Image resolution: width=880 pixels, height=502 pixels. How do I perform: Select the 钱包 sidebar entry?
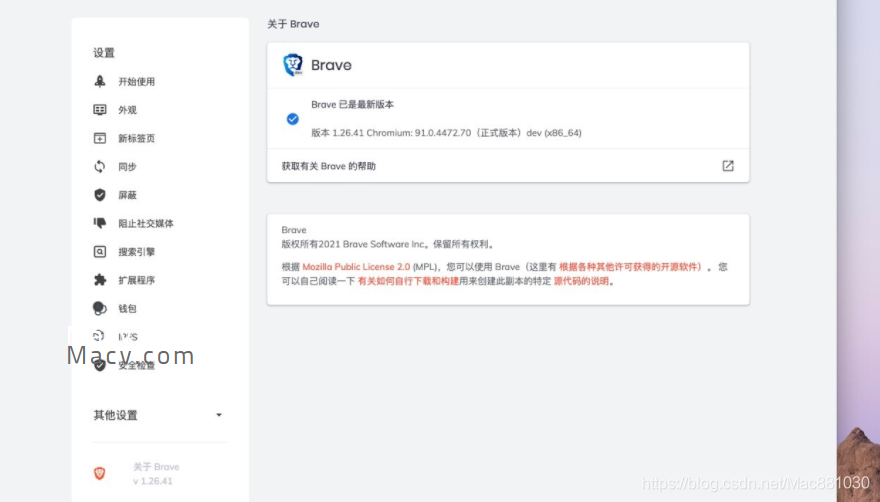click(x=127, y=308)
